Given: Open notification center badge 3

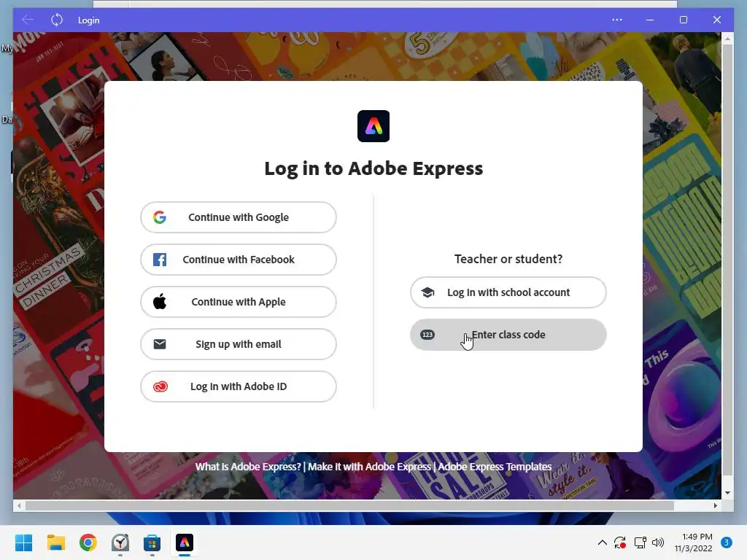Looking at the screenshot, I should click(727, 542).
